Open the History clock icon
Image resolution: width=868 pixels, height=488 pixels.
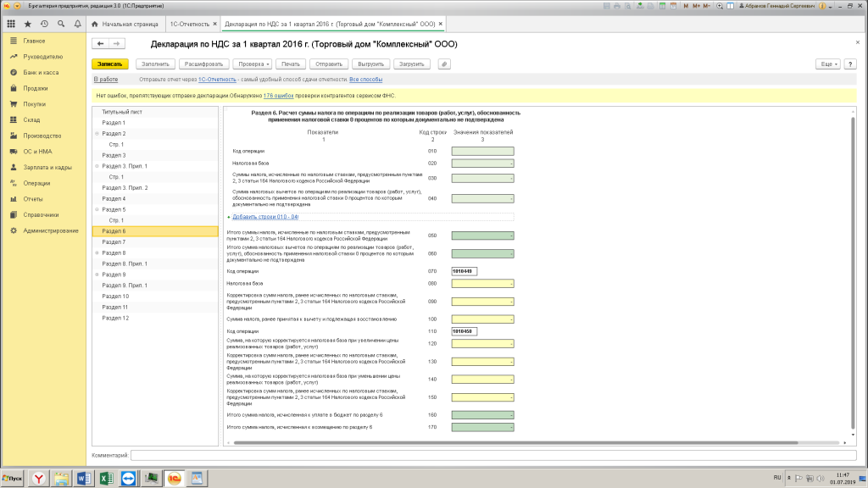[x=44, y=24]
